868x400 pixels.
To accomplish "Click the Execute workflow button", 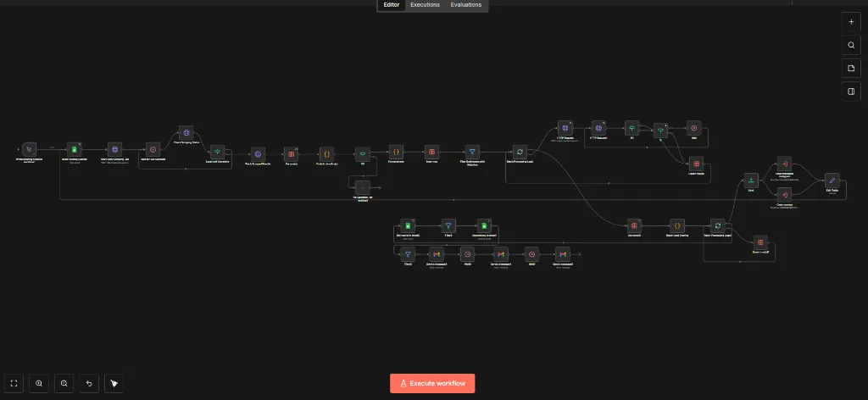I will (432, 383).
